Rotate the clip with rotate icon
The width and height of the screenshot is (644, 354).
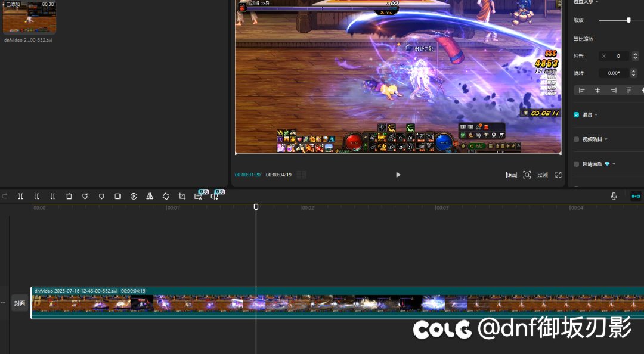pos(166,196)
